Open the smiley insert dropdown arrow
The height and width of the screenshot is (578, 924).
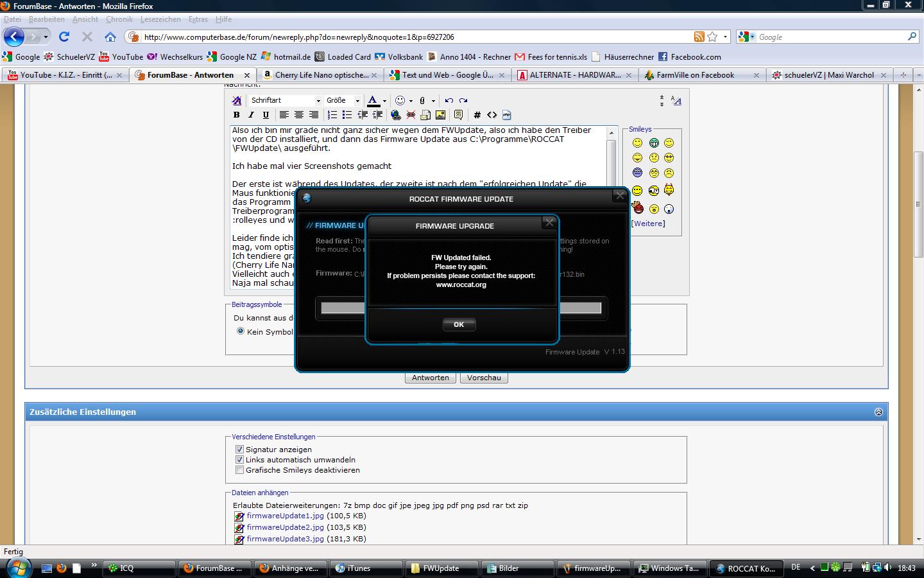pos(411,101)
